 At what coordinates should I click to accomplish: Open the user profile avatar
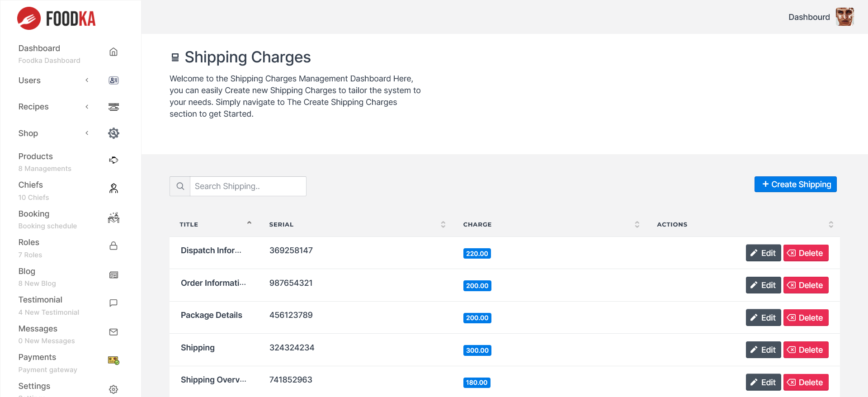coord(844,17)
